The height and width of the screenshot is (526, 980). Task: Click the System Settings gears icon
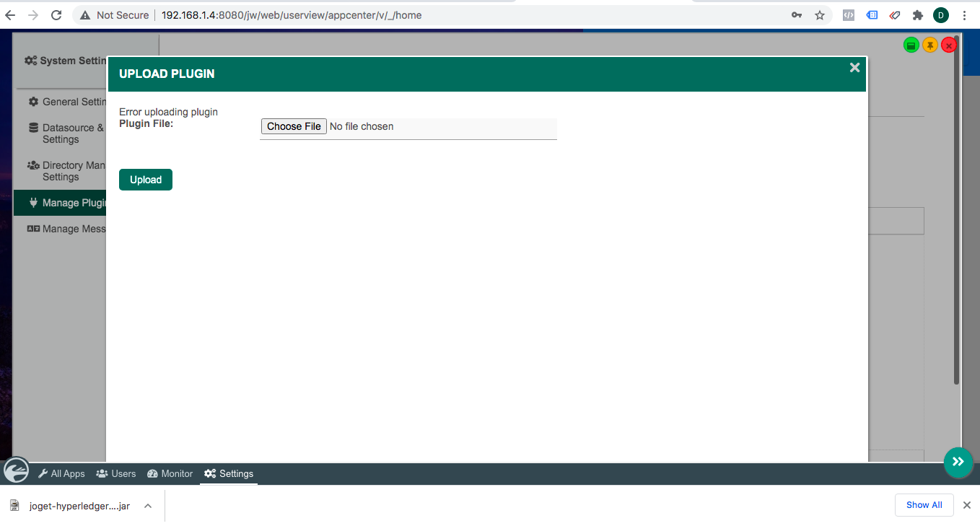(x=30, y=61)
